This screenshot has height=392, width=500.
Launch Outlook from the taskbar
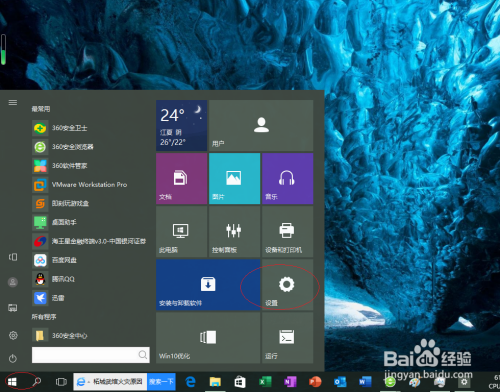(x=340, y=382)
